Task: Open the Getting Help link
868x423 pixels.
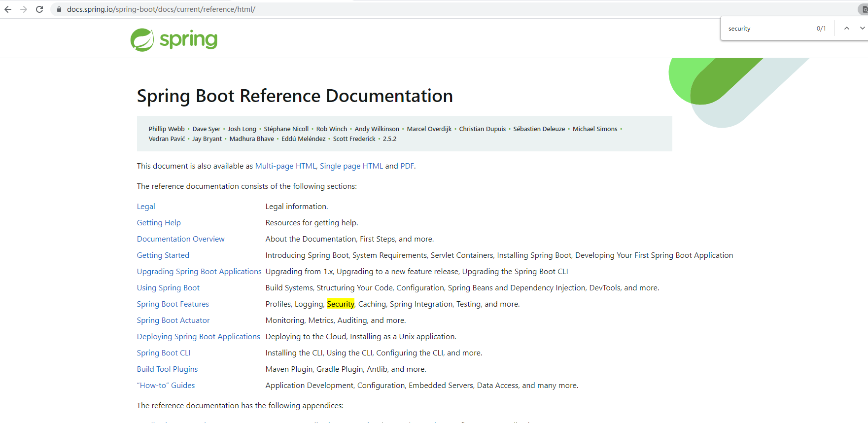Action: (159, 223)
